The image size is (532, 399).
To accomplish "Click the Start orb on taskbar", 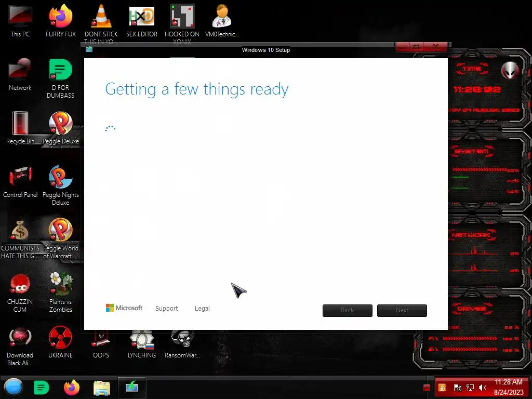I will click(14, 387).
